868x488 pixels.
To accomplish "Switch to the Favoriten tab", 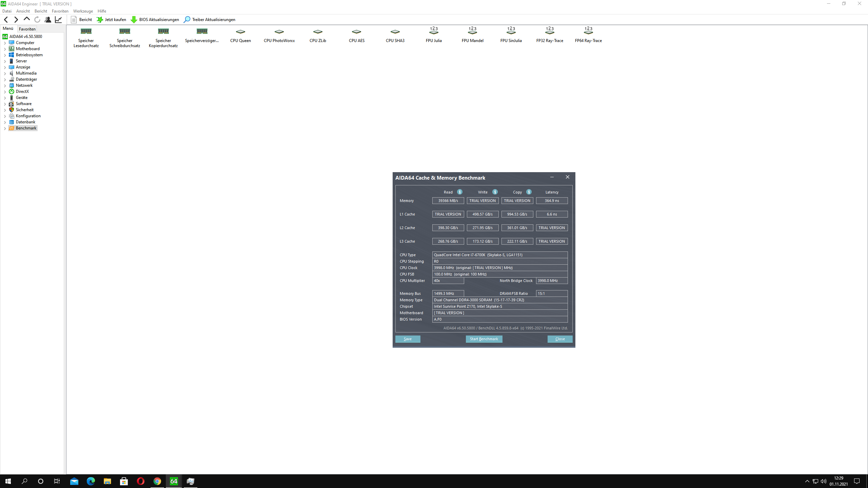I will [27, 29].
